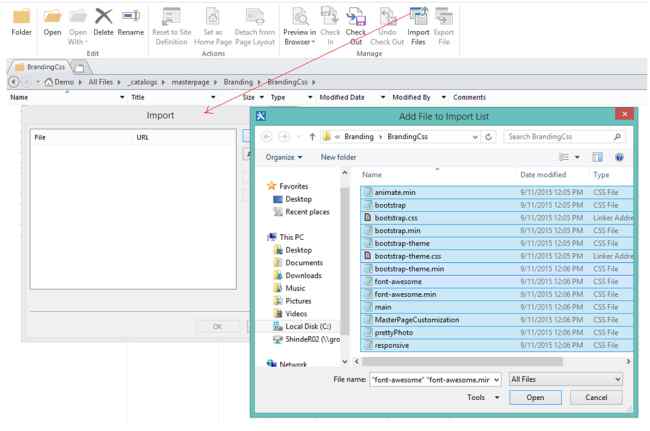Select Favorites in the navigation pane
This screenshot has width=650, height=431.
pyautogui.click(x=293, y=186)
